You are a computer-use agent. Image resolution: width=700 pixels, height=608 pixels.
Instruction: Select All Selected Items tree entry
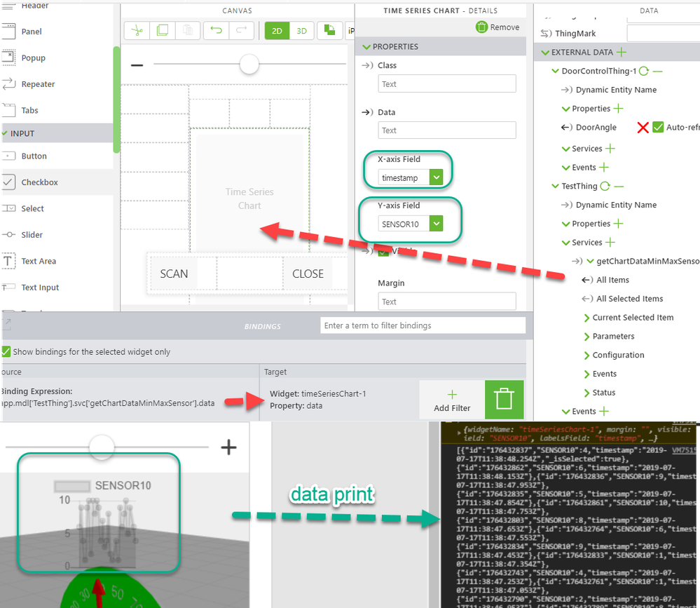point(629,299)
